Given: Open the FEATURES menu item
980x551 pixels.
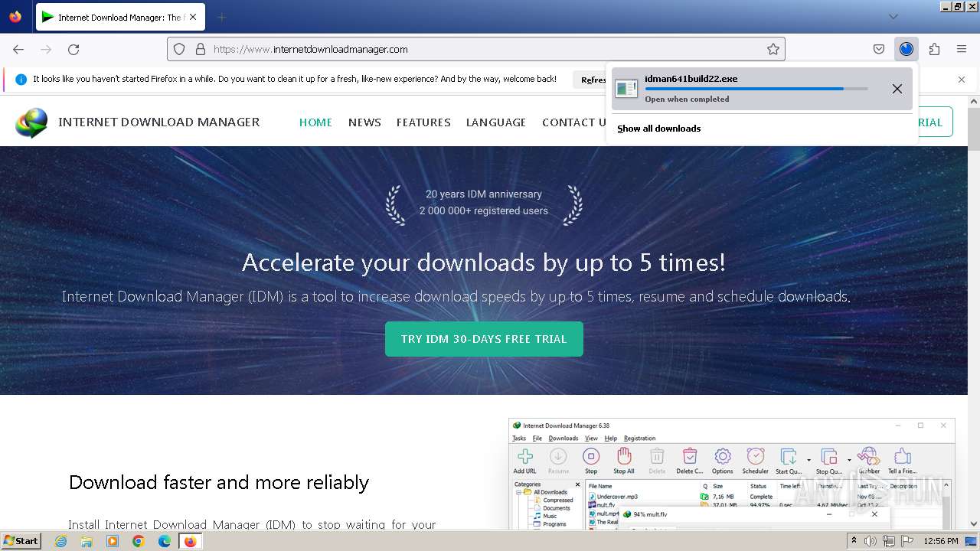Looking at the screenshot, I should coord(423,122).
